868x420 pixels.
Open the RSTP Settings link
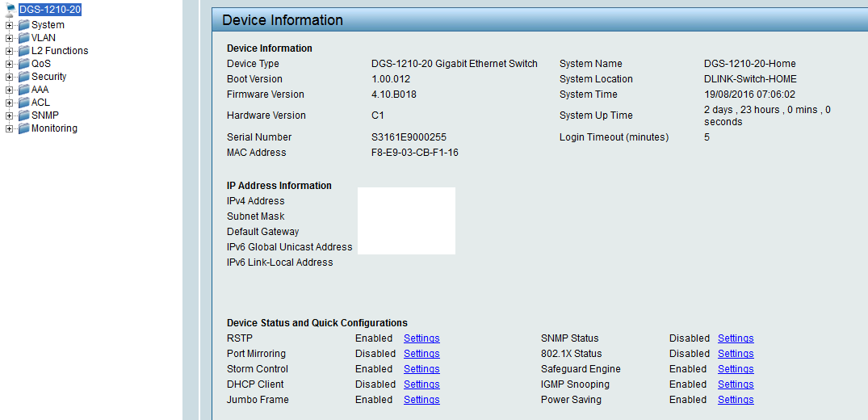[x=421, y=338]
